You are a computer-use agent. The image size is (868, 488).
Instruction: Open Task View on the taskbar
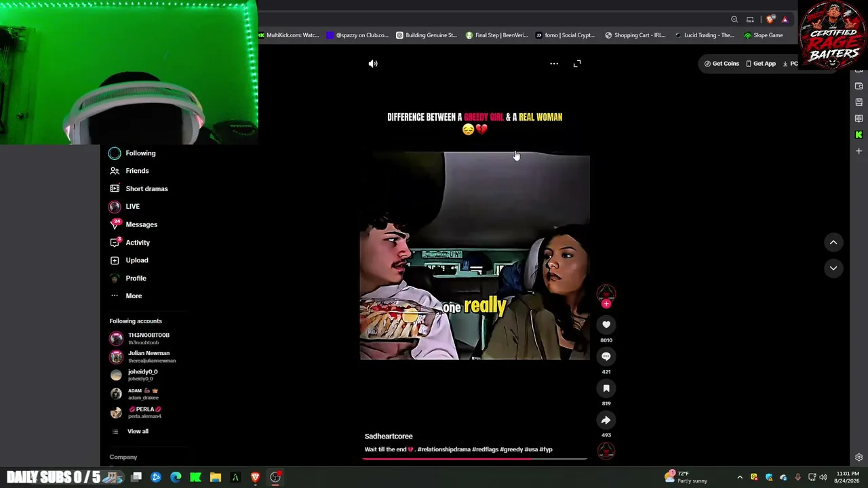coord(136,477)
